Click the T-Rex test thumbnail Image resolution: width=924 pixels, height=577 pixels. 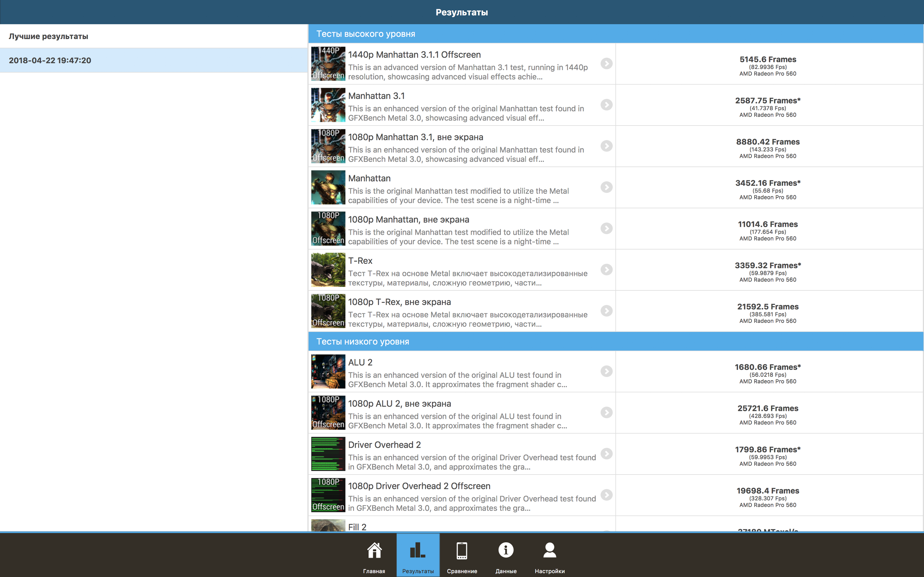coord(328,270)
